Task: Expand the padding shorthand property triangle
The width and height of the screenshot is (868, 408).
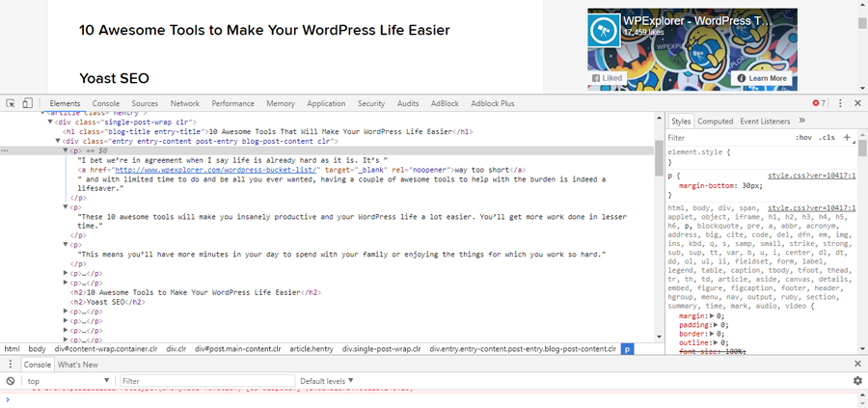Action: (715, 325)
